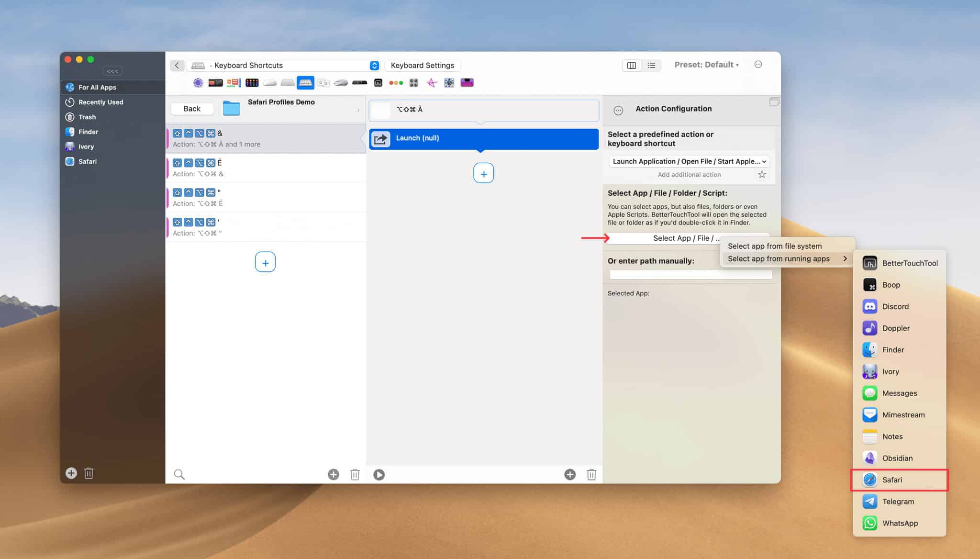Screen dimensions: 980x559
Task: Select the Floating Menu trigger icon
Action: coord(234,83)
